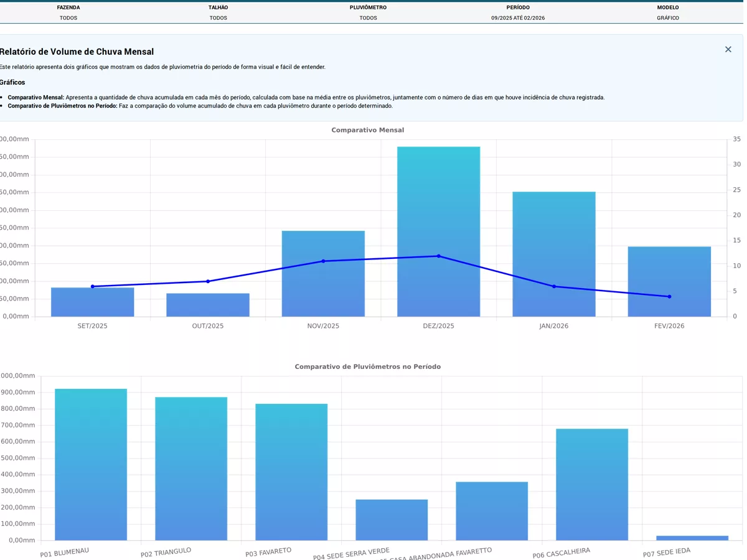This screenshot has height=560, width=747.
Task: Select the JAN/2026 rainfall bar
Action: pos(554,254)
